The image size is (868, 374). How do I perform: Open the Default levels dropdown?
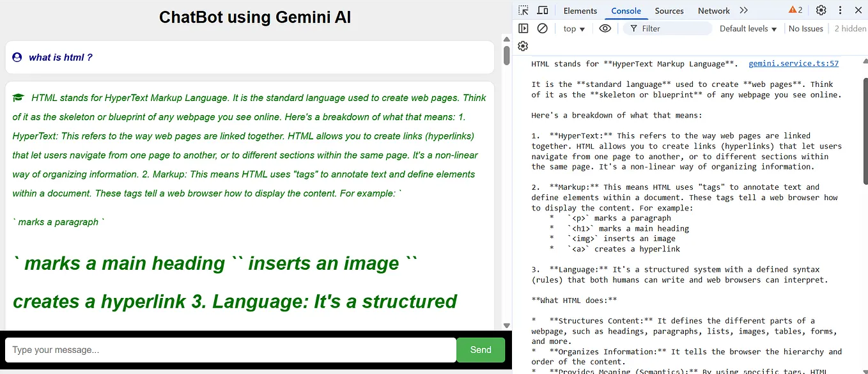pos(747,28)
